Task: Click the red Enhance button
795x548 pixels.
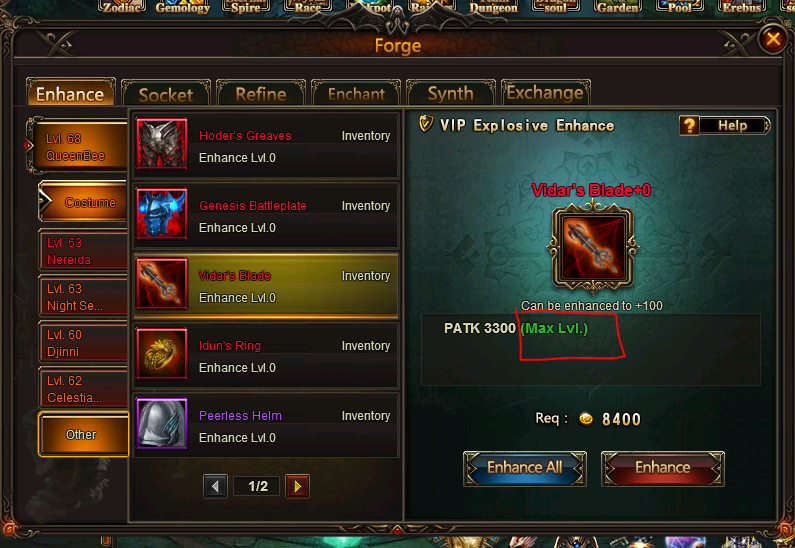Action: tap(663, 468)
